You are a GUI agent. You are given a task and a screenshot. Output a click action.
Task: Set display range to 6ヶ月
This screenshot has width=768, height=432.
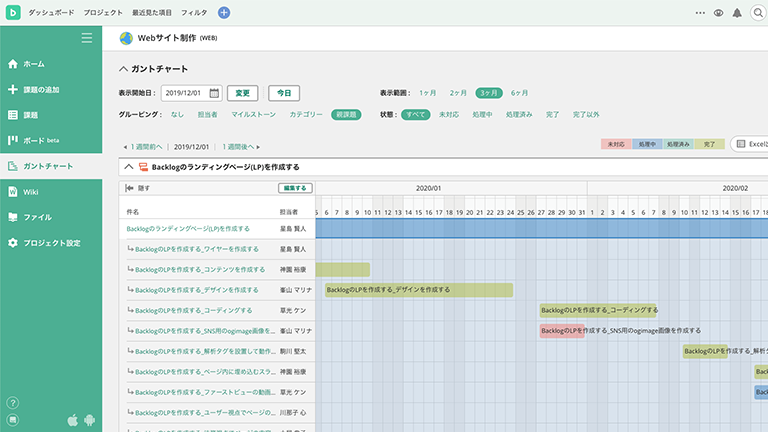click(519, 93)
